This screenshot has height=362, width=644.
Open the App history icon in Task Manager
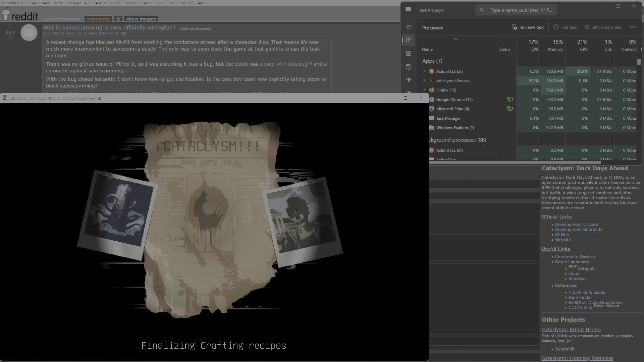[408, 67]
